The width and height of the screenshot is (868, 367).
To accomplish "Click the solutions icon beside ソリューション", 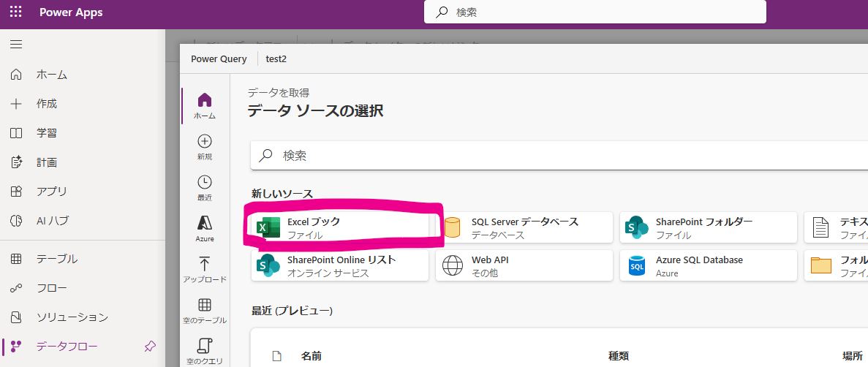I will click(16, 318).
